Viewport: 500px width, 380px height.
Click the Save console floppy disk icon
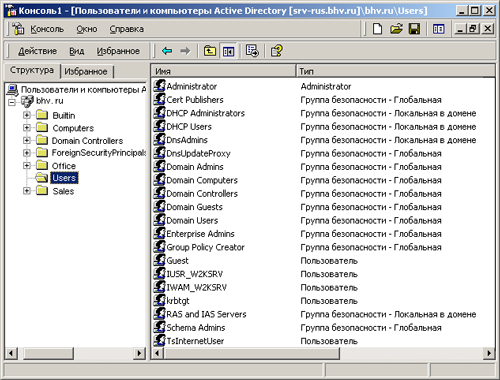click(x=414, y=29)
